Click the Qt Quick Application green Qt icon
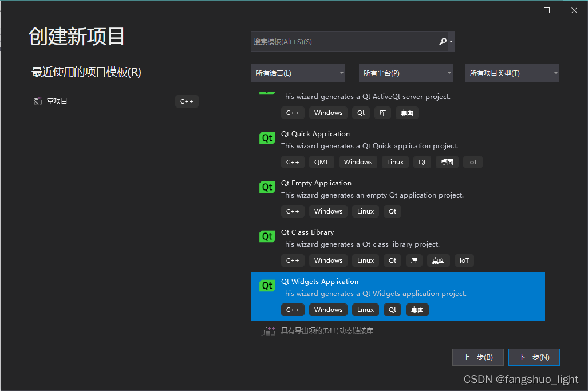Screen dimensions: 588x391 click(x=267, y=138)
